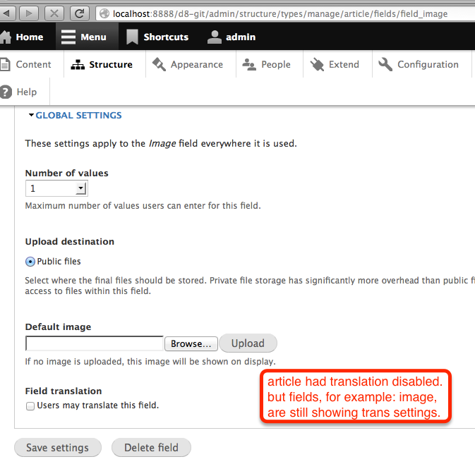Click 'These settings apply to the Image' text
Viewport: 475px width, 476px height.
click(x=161, y=143)
